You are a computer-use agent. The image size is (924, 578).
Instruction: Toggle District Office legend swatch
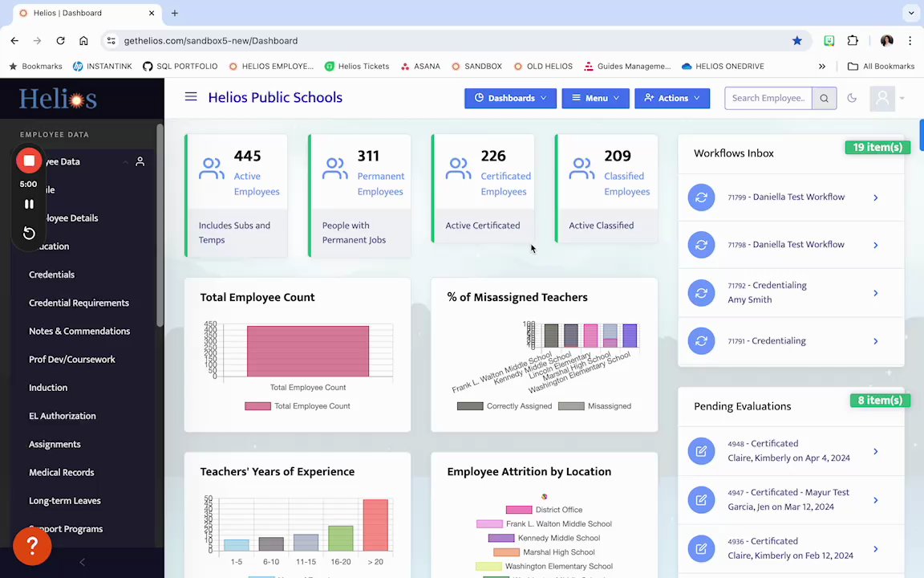tap(519, 510)
